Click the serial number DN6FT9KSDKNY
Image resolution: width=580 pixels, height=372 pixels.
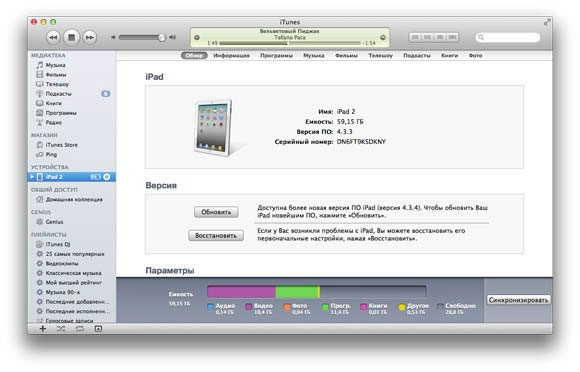[361, 142]
